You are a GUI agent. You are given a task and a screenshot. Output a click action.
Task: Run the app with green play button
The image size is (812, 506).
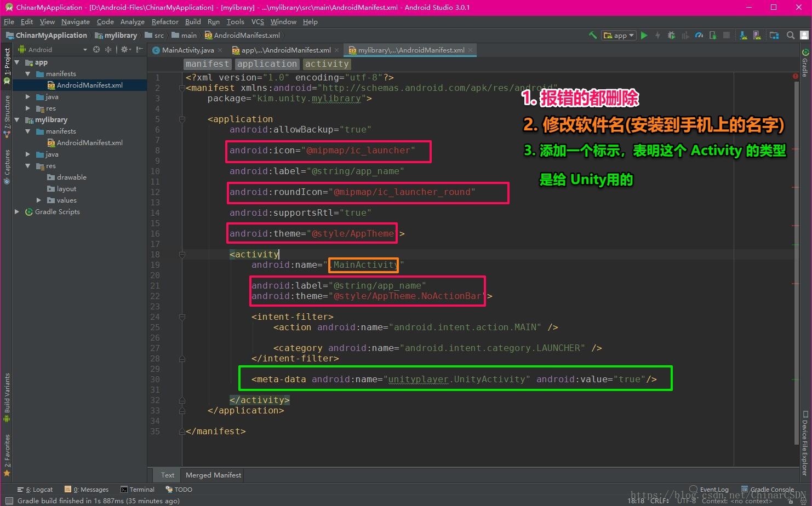(644, 35)
